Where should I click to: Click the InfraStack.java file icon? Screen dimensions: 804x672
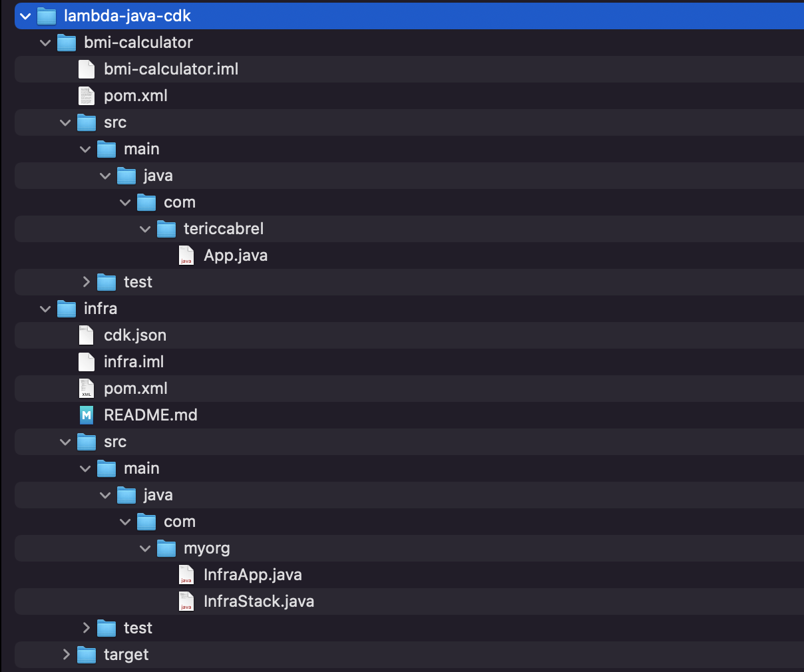[186, 601]
